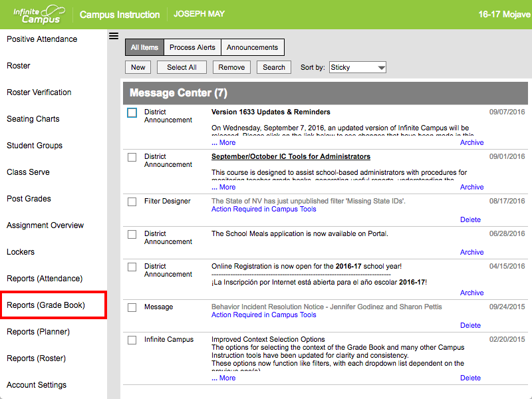
Task: Select the Filter Designer message checkbox
Action: tap(132, 202)
